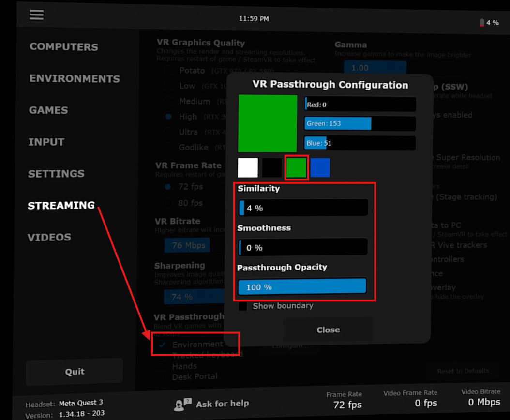
Task: Open the COMPUTERS section
Action: click(x=64, y=47)
